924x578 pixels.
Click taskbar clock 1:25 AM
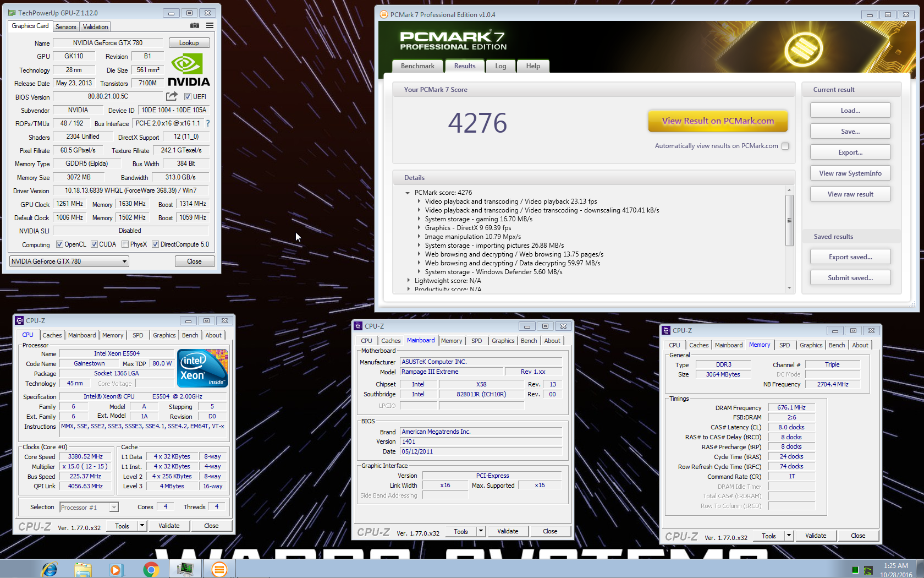click(896, 566)
